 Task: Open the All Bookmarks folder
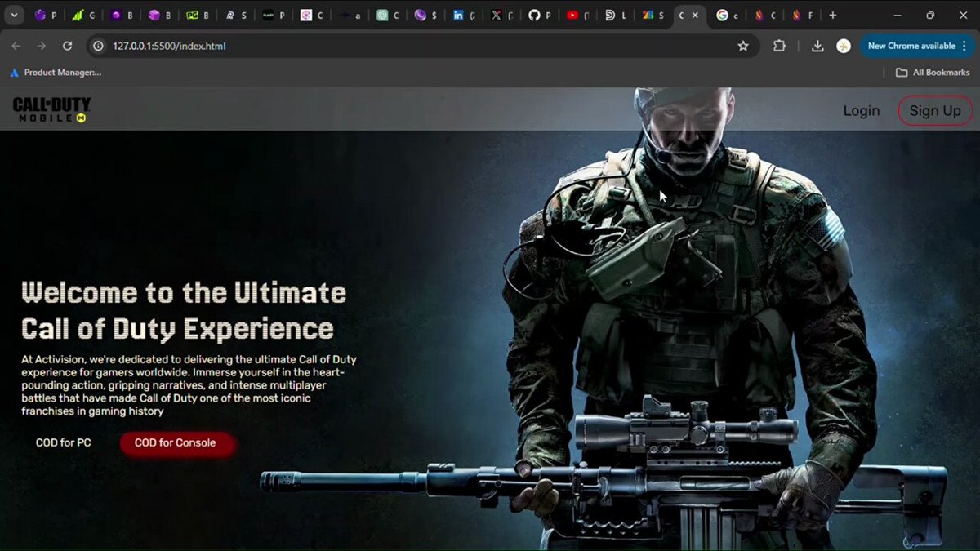point(933,73)
